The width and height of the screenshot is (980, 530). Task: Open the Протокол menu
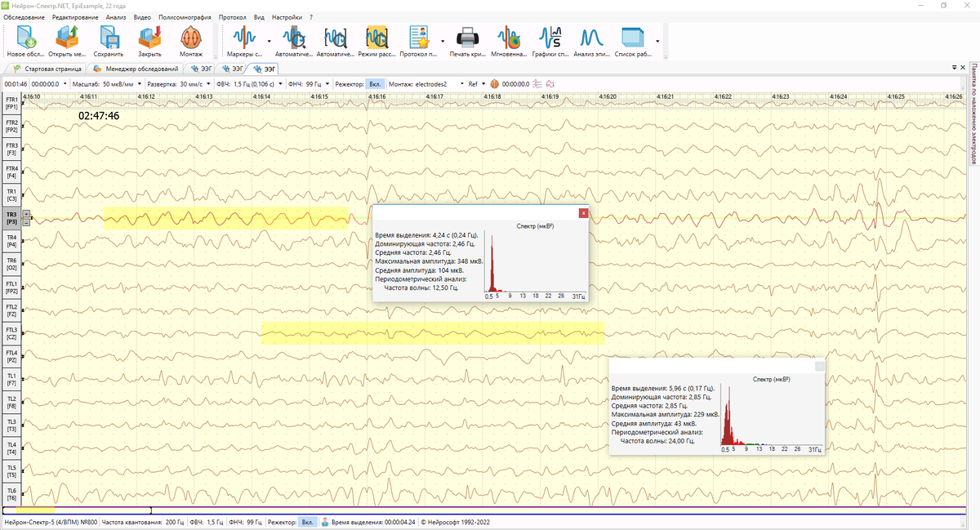(233, 17)
